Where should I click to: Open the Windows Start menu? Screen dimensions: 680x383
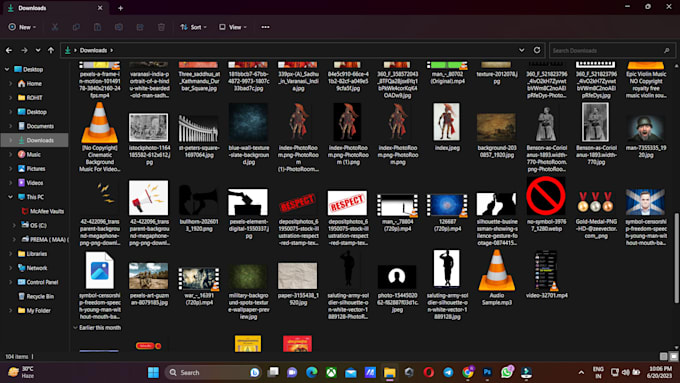coord(153,373)
